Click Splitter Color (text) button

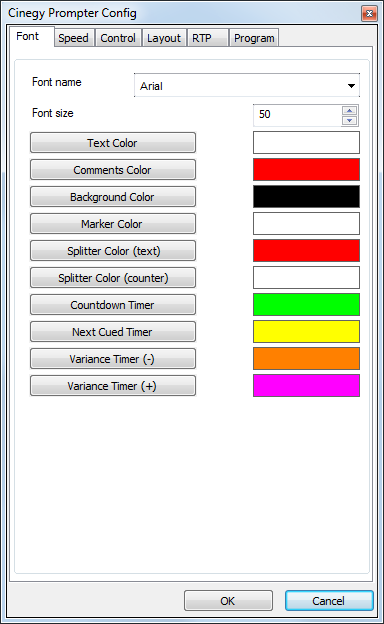pyautogui.click(x=113, y=251)
